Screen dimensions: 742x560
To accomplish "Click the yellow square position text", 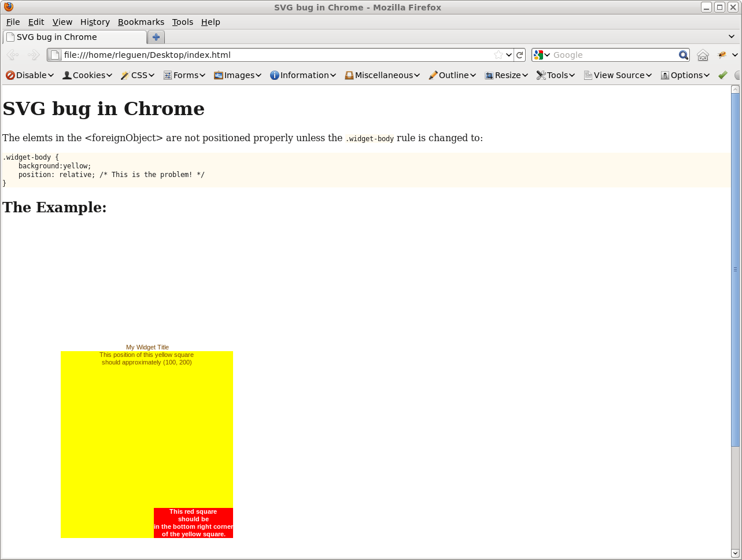I will pos(146,359).
